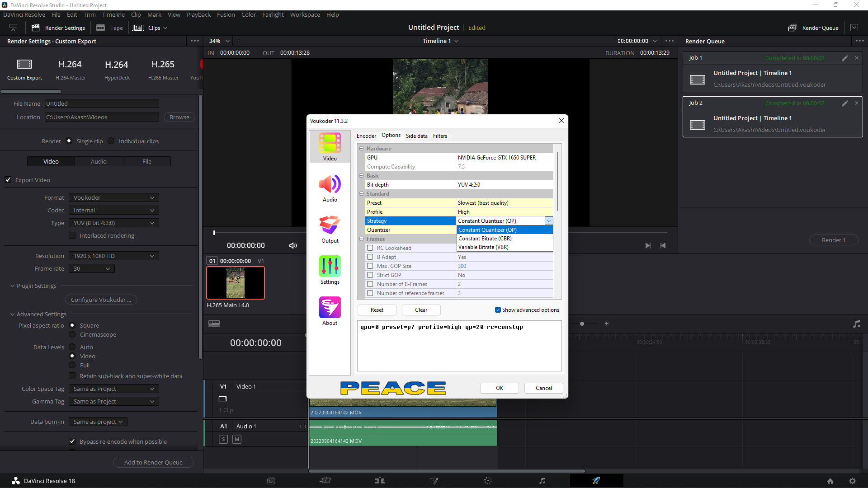Open Format dropdown showing Voukoder

point(114,198)
